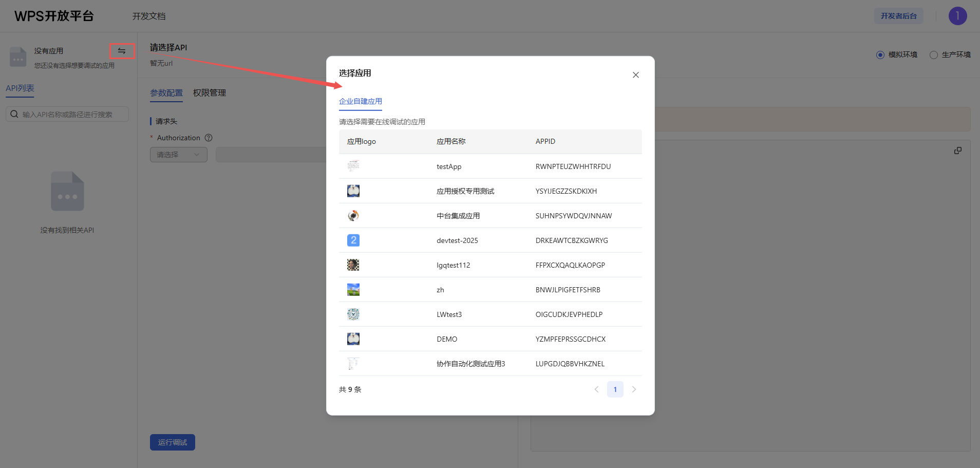Click the API search input field
Screen dimensions: 980x468
tap(67, 114)
